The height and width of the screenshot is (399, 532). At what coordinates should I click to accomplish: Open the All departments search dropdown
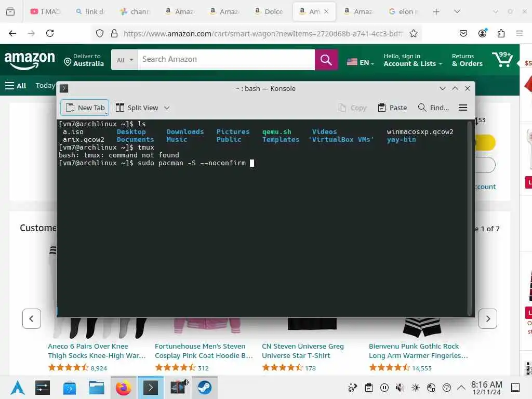click(125, 60)
